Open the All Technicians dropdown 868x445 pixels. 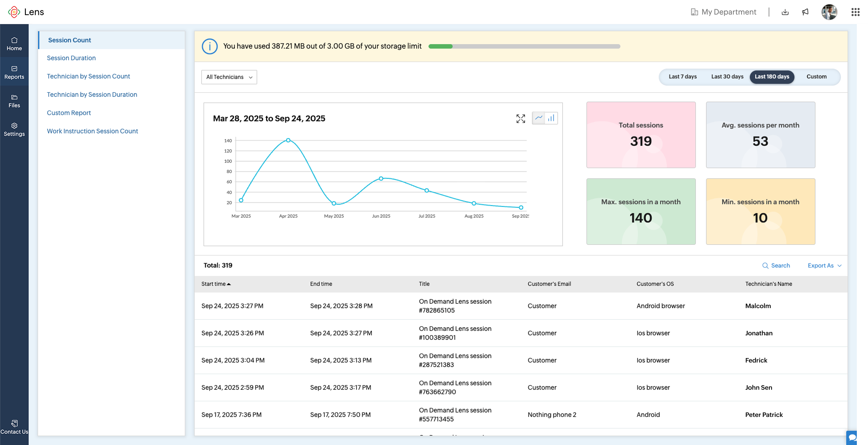coord(229,77)
